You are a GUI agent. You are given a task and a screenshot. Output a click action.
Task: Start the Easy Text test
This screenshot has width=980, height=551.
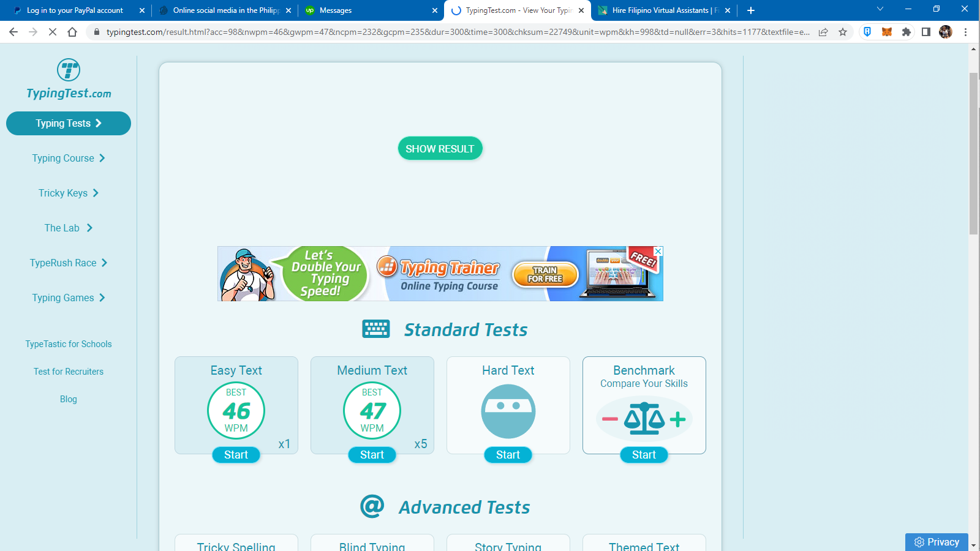tap(236, 455)
